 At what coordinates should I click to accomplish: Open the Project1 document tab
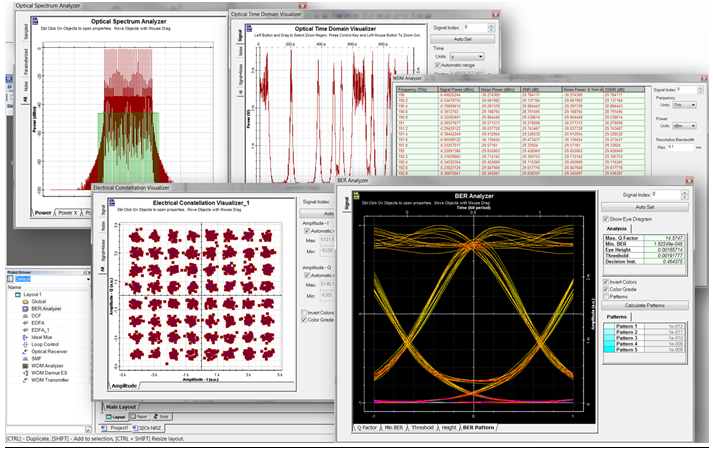(x=115, y=428)
